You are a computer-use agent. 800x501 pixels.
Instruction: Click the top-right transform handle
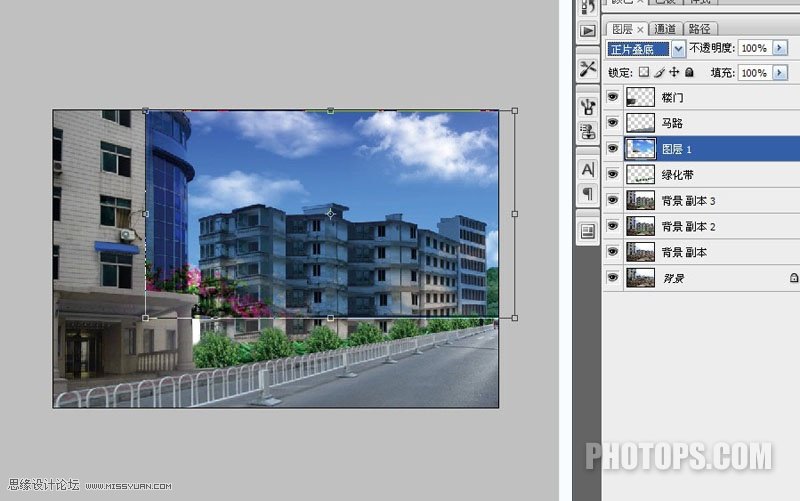pos(515,111)
